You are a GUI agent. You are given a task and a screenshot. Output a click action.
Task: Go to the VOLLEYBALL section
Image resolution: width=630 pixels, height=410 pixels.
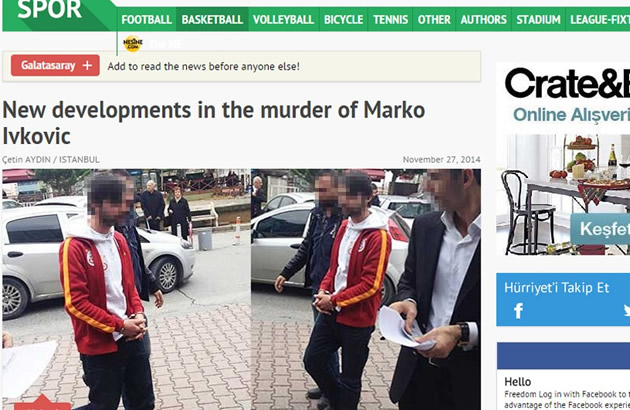point(283,19)
